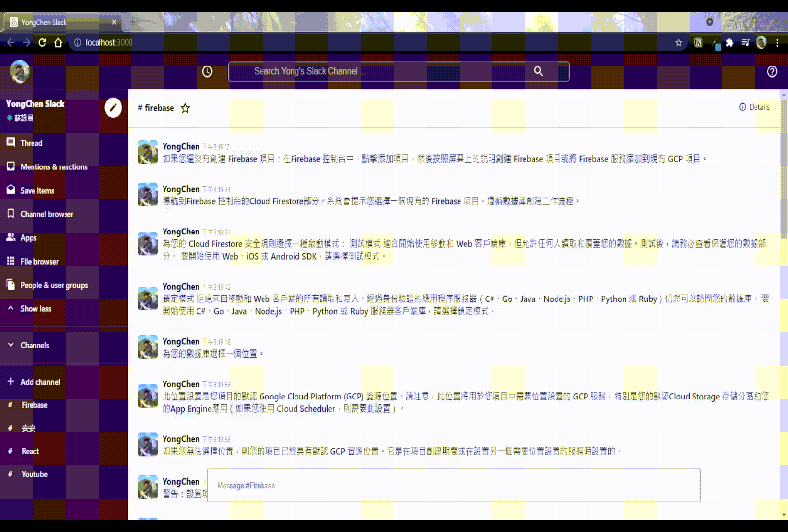Click the scrollbar down arrow
The image size is (788, 532).
point(784,515)
